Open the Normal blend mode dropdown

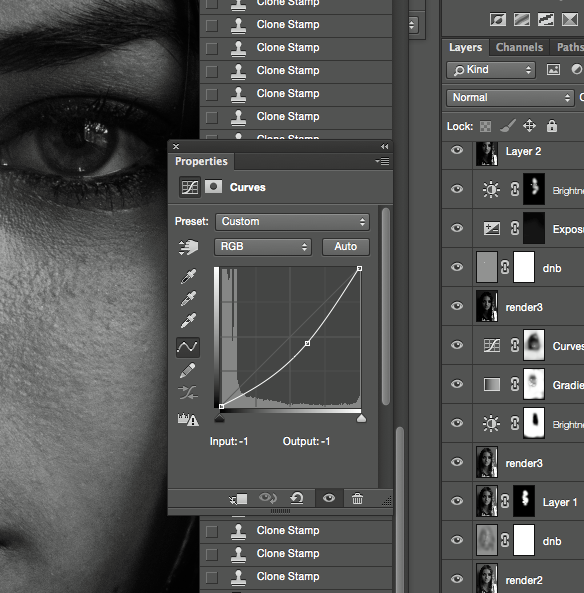[510, 98]
